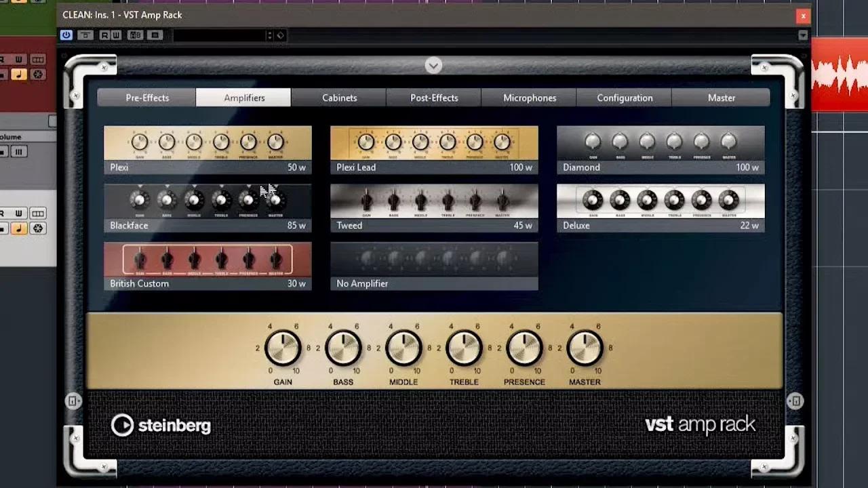Choose the No Amplifier option
The height and width of the screenshot is (488, 868).
tap(434, 265)
